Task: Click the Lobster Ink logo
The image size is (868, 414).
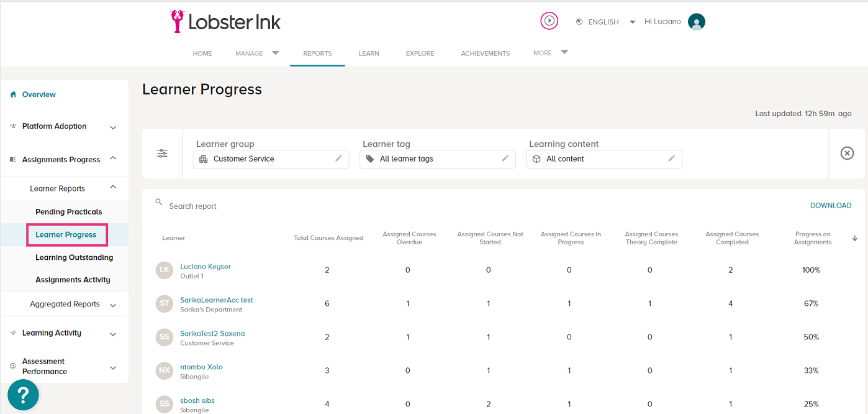Action: pos(225,22)
